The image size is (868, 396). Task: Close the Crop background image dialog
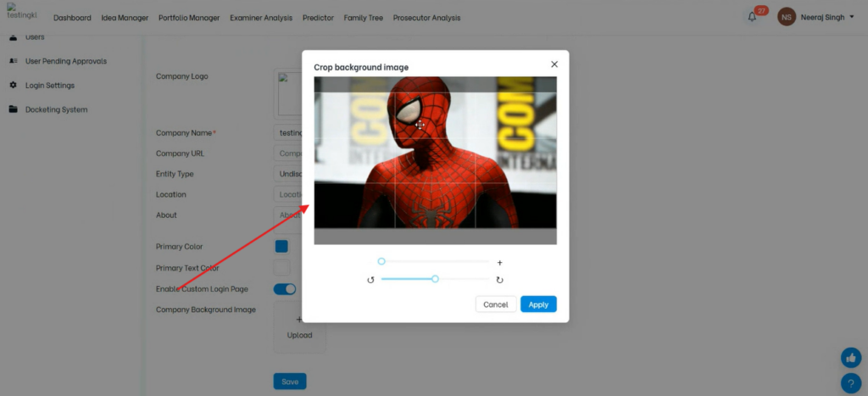point(554,64)
